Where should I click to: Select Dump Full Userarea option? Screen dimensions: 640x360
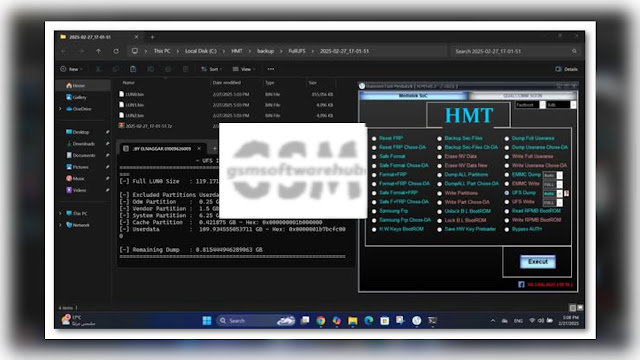pyautogui.click(x=529, y=138)
